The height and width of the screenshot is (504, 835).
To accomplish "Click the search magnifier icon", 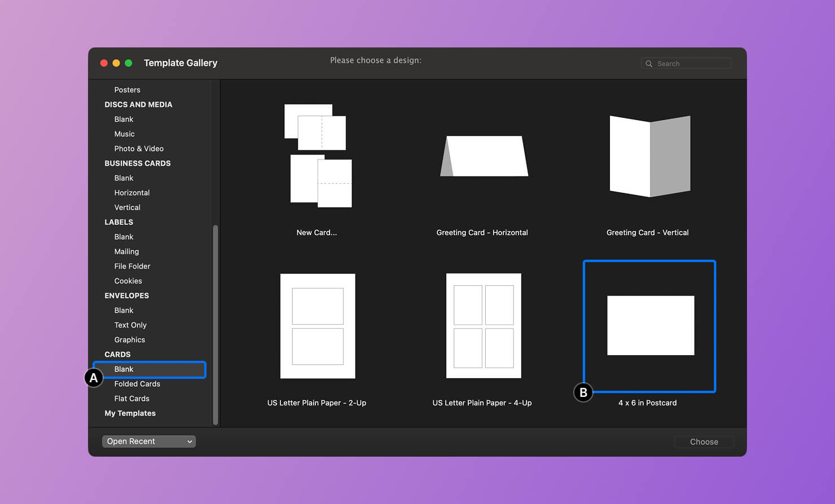I will pyautogui.click(x=649, y=63).
